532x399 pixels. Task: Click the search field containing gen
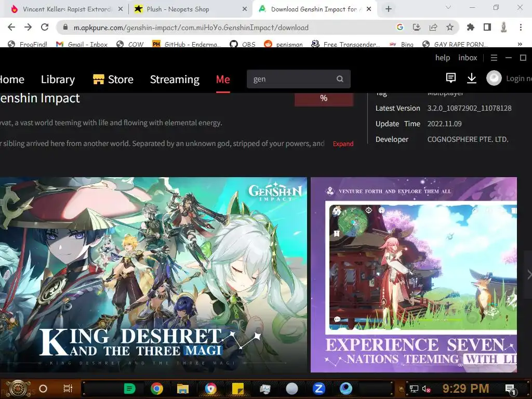[x=299, y=79]
